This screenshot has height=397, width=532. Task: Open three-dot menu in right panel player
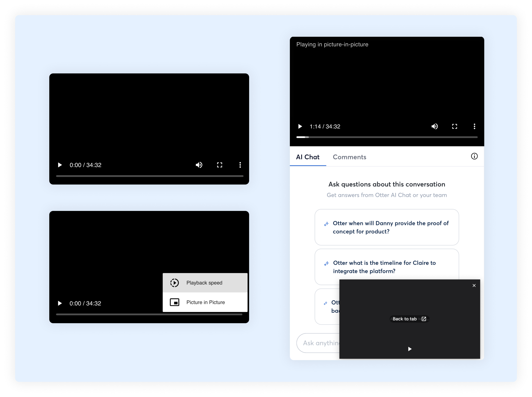[x=474, y=126]
